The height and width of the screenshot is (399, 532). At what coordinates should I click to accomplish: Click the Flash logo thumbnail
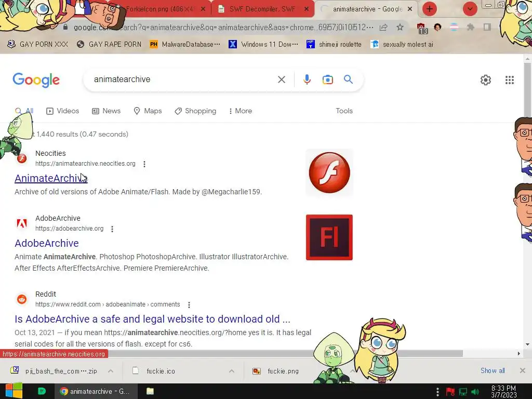pos(329,172)
